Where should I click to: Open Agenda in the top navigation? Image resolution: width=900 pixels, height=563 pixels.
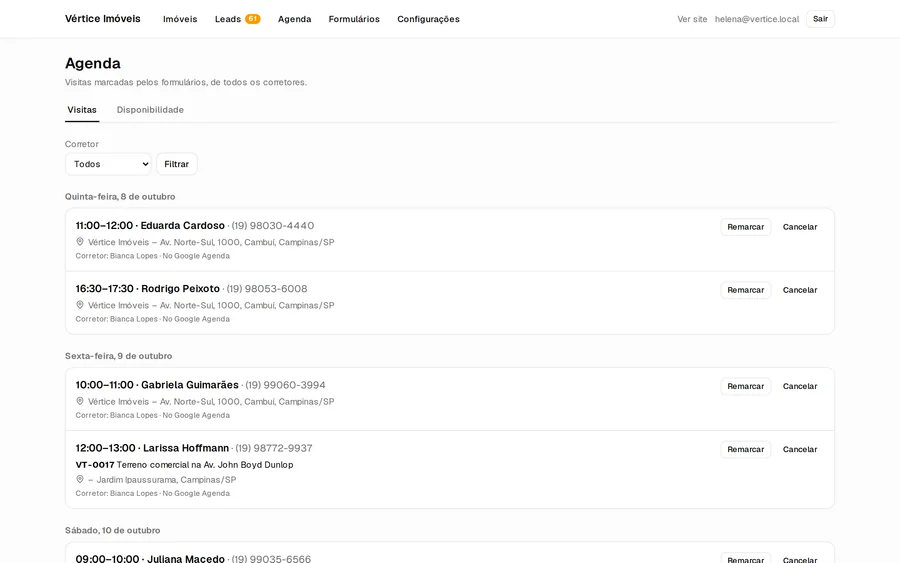pyautogui.click(x=294, y=19)
